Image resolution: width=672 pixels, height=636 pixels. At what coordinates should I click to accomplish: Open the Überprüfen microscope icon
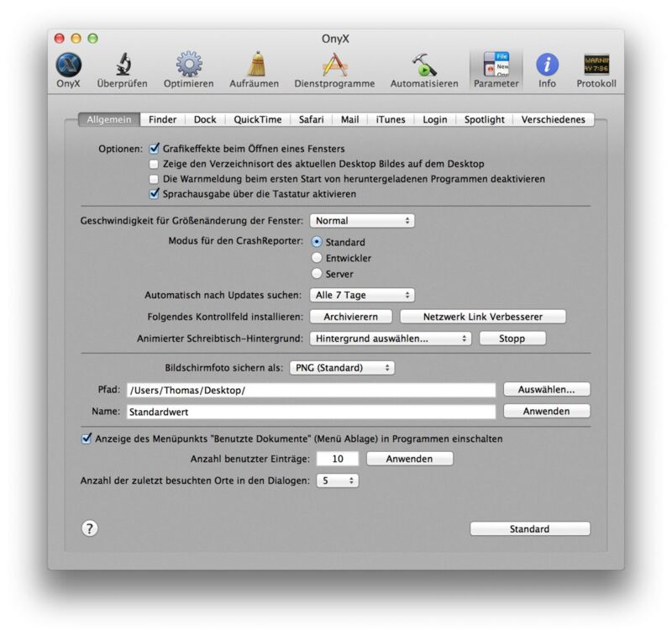(122, 65)
